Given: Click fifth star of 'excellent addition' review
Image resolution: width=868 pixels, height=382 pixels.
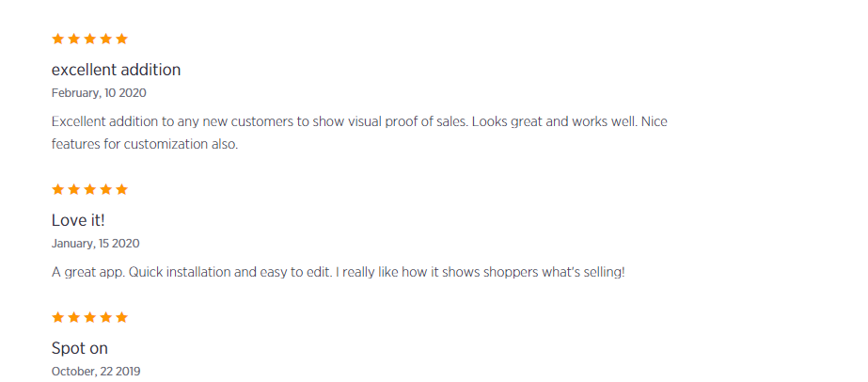Looking at the screenshot, I should (121, 40).
